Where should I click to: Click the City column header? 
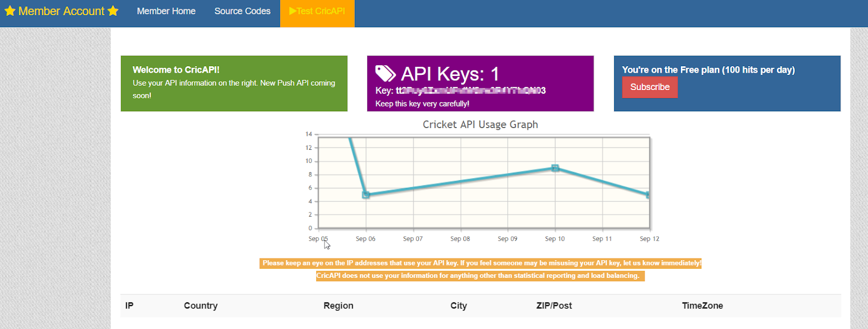458,306
